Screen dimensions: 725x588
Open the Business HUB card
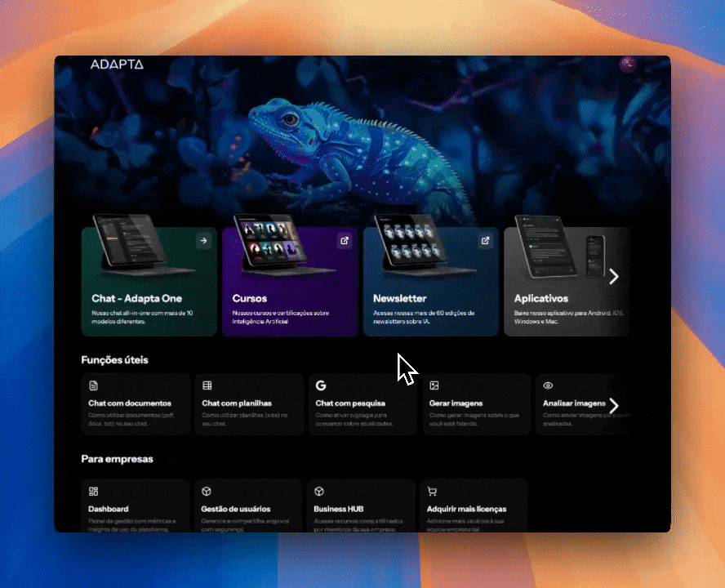pos(364,506)
